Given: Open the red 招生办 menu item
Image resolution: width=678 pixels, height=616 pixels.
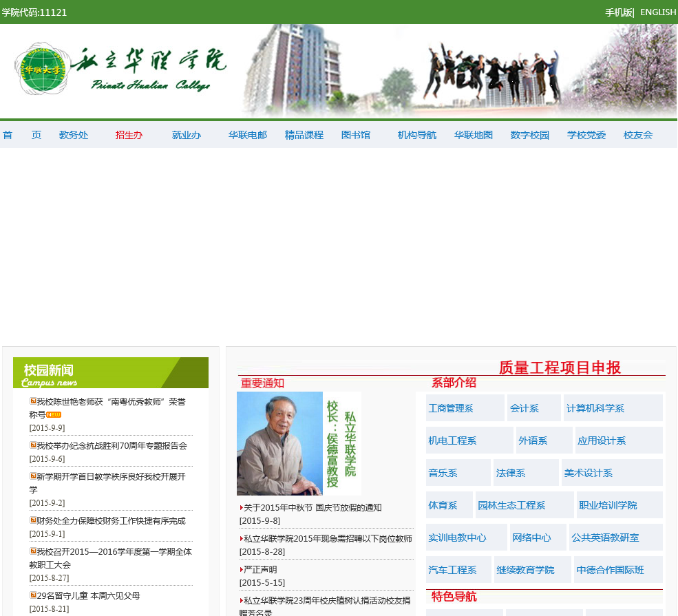Looking at the screenshot, I should (129, 135).
